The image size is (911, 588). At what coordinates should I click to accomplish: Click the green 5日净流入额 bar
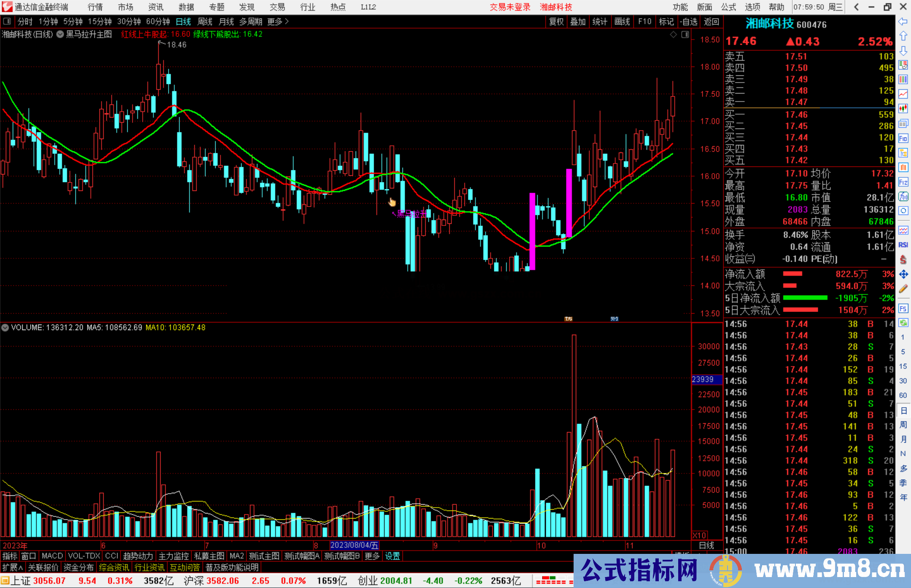(805, 298)
